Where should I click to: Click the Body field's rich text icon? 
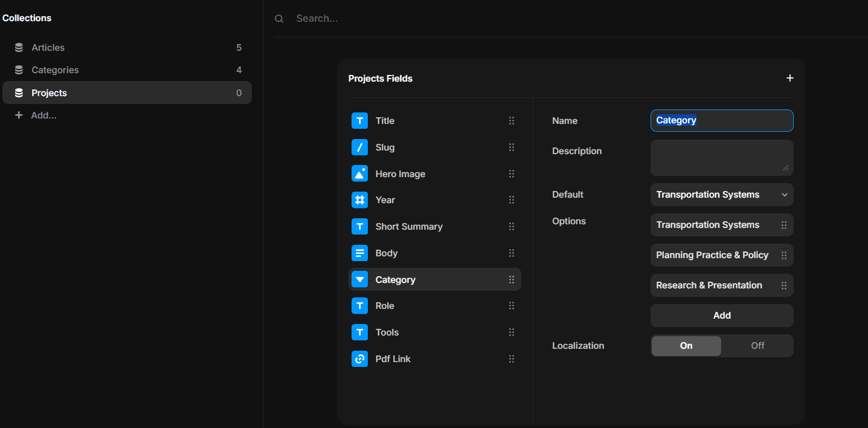(x=359, y=253)
